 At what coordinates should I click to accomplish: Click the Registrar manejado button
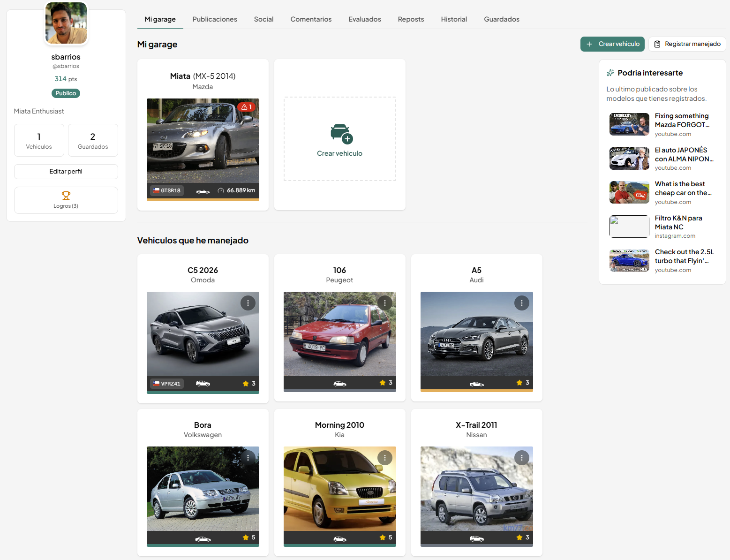(687, 44)
